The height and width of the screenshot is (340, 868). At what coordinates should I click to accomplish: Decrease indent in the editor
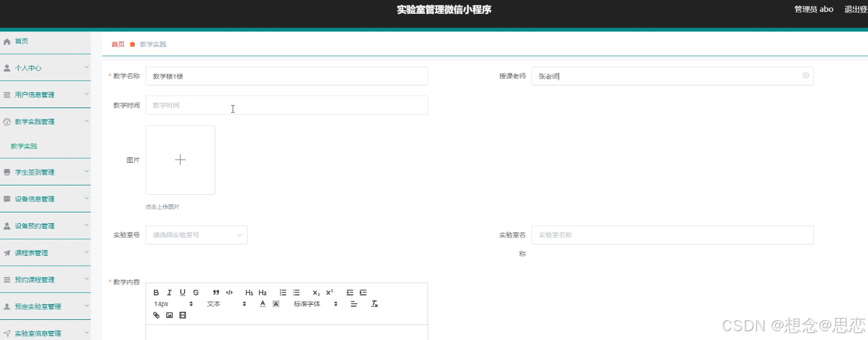click(350, 292)
